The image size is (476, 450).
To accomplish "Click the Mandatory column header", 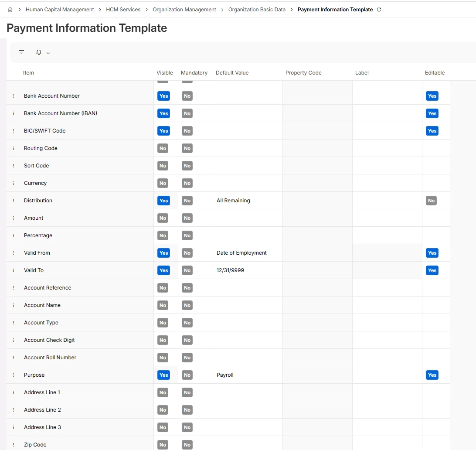I will pos(194,73).
